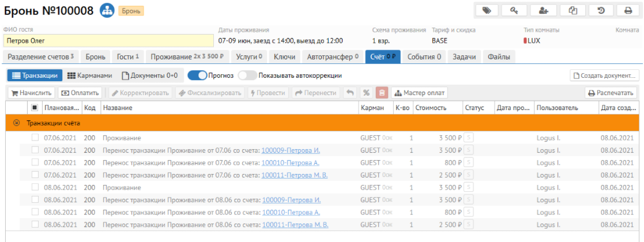Click the Начислить button
Image resolution: width=644 pixels, height=242 pixels.
[x=32, y=93]
